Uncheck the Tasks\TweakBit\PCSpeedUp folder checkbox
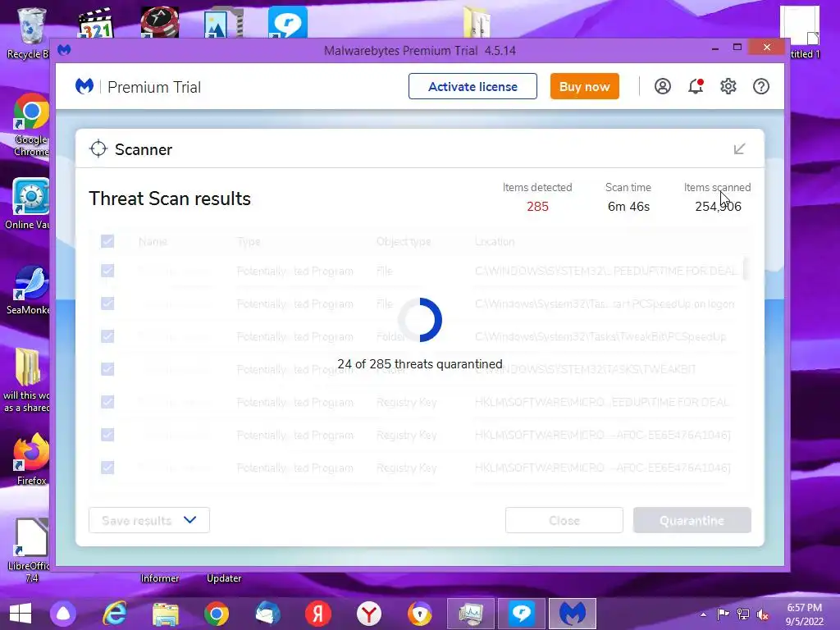840x630 pixels. point(107,336)
